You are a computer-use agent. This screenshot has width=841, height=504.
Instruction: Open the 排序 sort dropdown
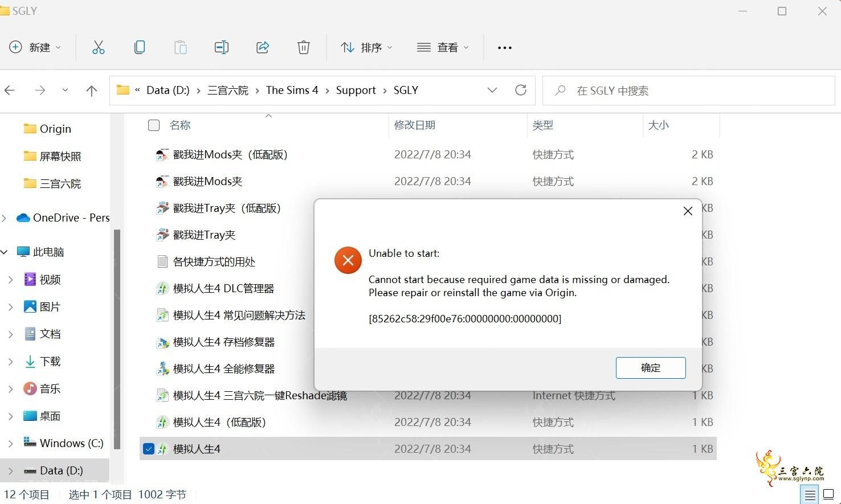point(366,47)
